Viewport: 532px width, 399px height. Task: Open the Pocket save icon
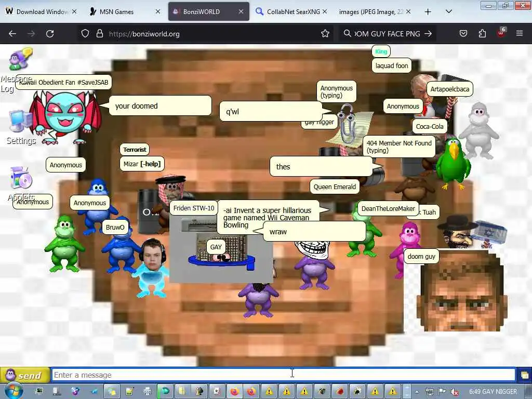pyautogui.click(x=463, y=34)
